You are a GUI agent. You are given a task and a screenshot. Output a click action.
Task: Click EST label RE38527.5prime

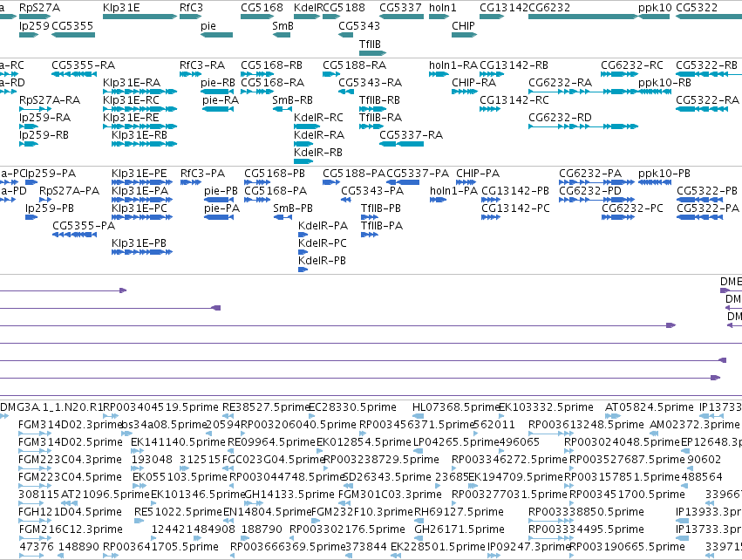pos(266,407)
